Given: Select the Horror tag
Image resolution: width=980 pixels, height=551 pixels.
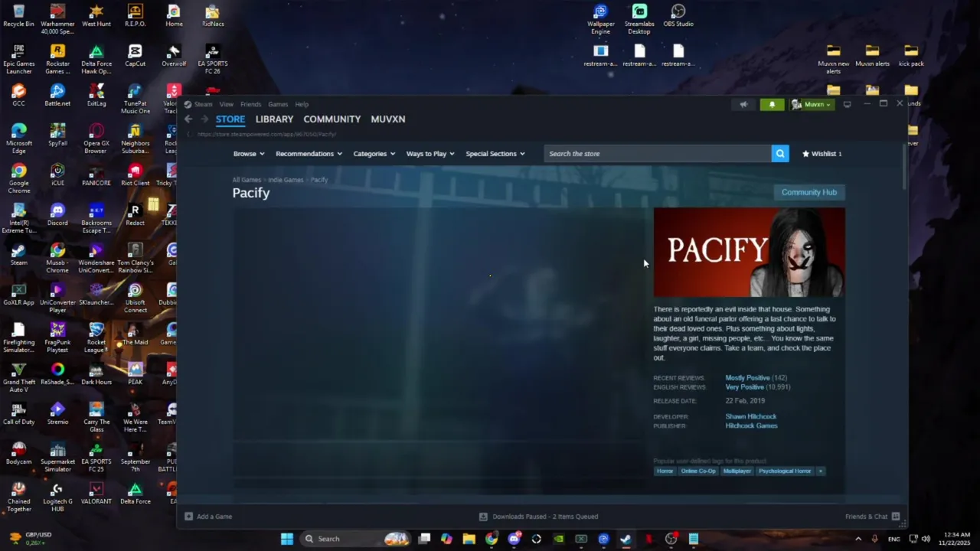Looking at the screenshot, I should [x=665, y=471].
